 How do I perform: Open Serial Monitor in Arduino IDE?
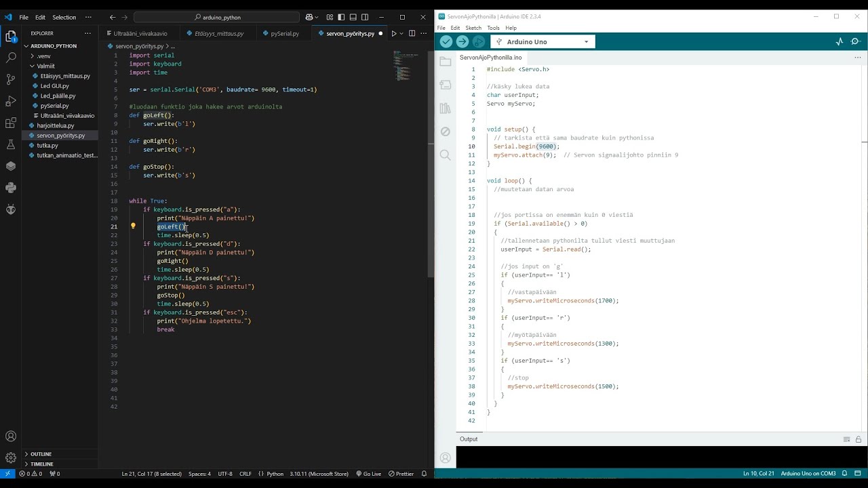[x=855, y=41]
